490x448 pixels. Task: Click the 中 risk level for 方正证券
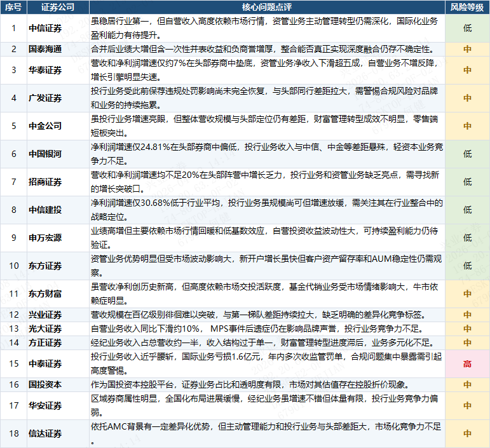(467, 343)
